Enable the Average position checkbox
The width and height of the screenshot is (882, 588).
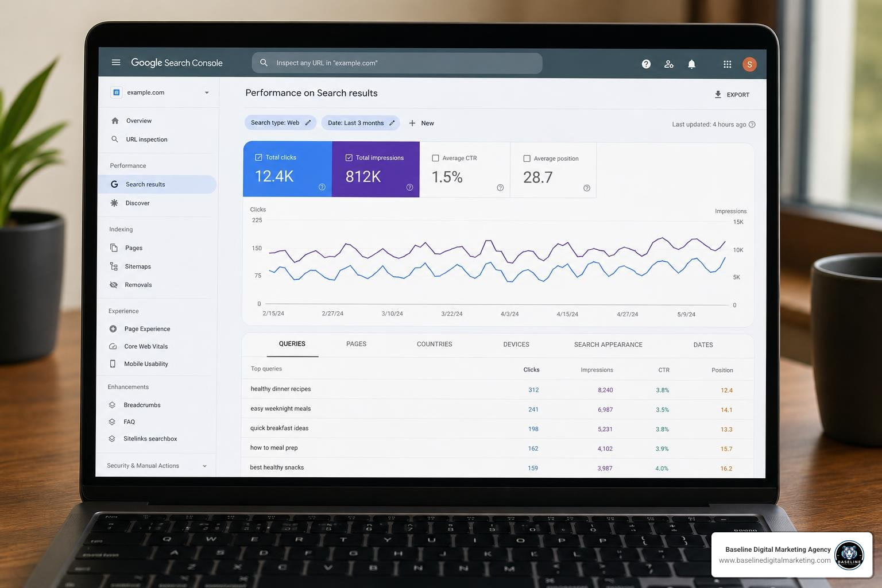click(x=527, y=158)
